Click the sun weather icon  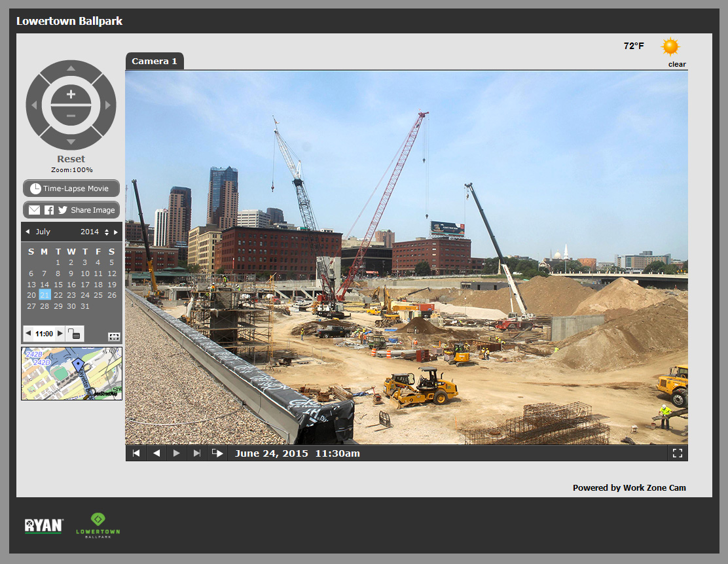pyautogui.click(x=670, y=46)
